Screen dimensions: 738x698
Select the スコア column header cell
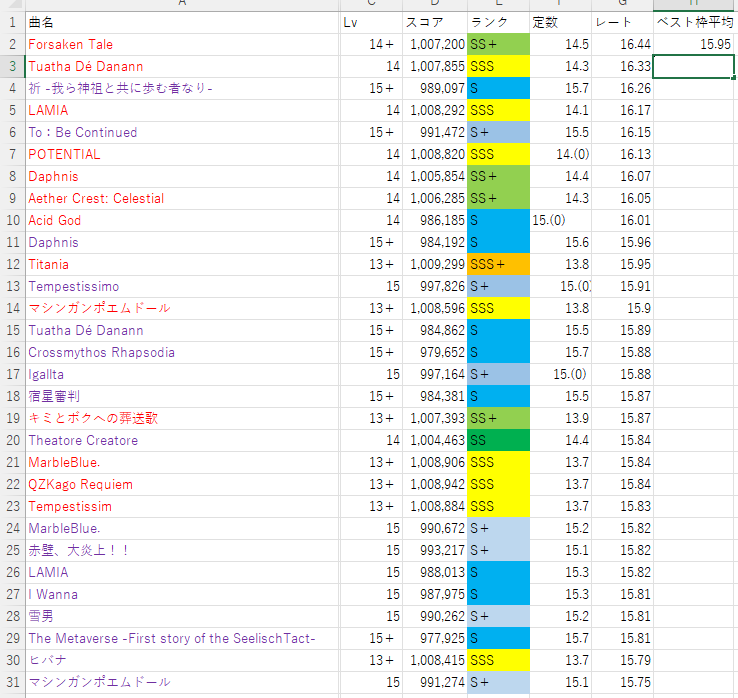(418, 22)
